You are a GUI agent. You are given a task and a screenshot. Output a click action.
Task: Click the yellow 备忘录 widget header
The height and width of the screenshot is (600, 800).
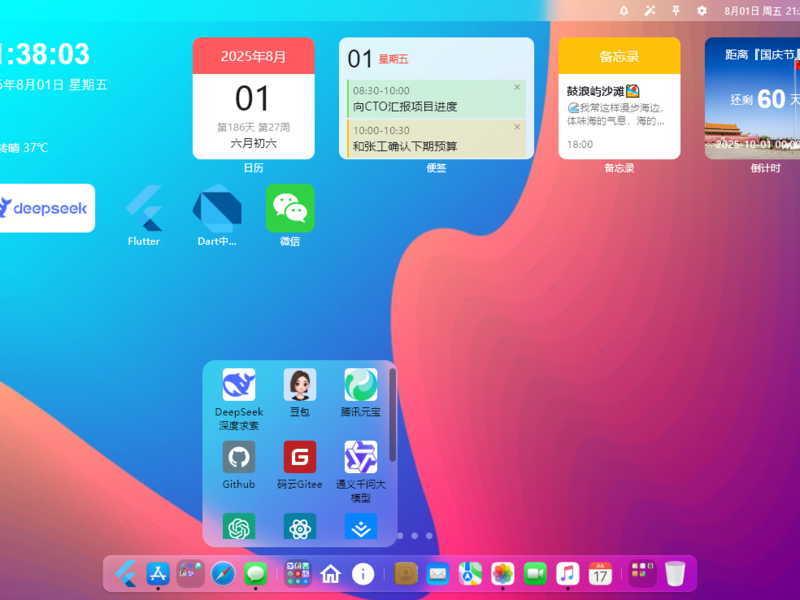coord(619,56)
